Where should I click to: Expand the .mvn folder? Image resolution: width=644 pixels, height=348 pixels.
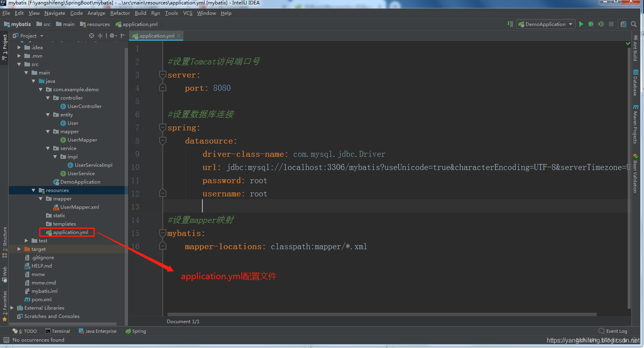click(x=19, y=56)
